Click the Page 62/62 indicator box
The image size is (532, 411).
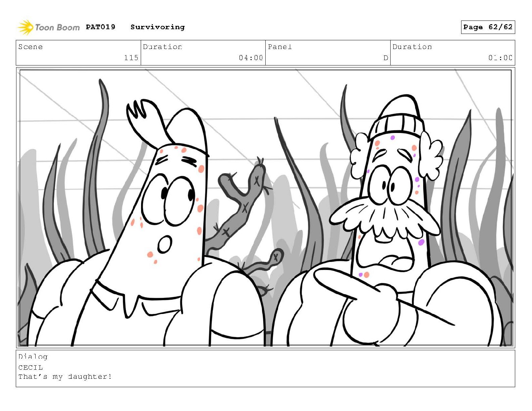488,27
